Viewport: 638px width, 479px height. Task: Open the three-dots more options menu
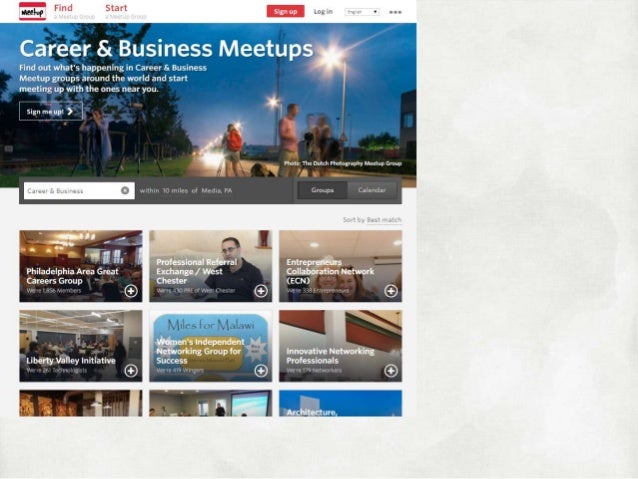pos(395,12)
